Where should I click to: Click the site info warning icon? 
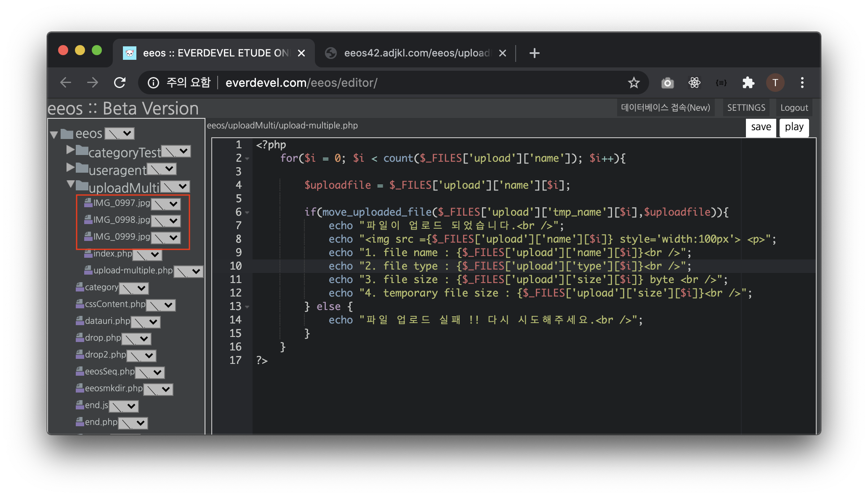[x=153, y=83]
